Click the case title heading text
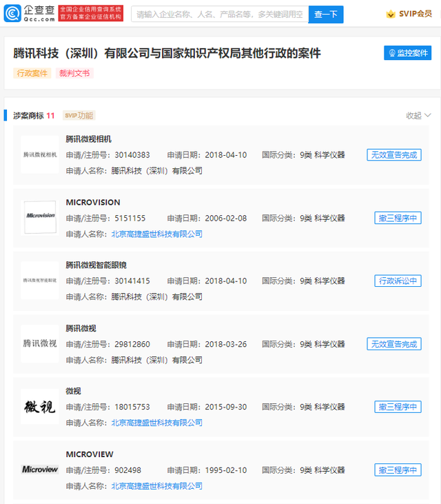The height and width of the screenshot is (504, 441). (167, 53)
